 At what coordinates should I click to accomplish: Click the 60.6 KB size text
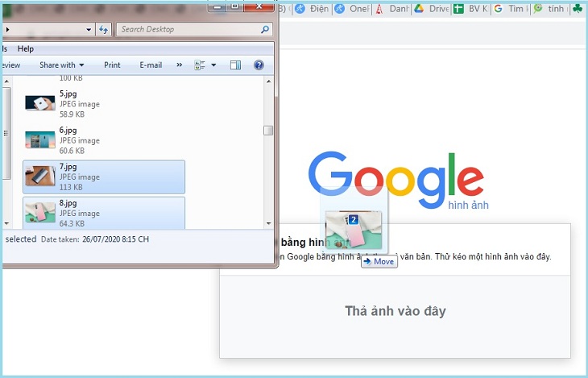[72, 151]
